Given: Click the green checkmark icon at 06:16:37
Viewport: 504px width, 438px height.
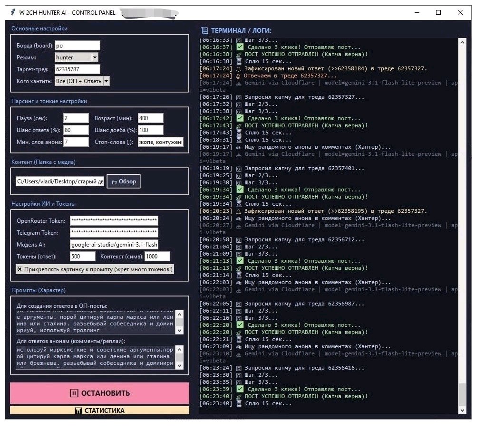Looking at the screenshot, I should coord(240,47).
